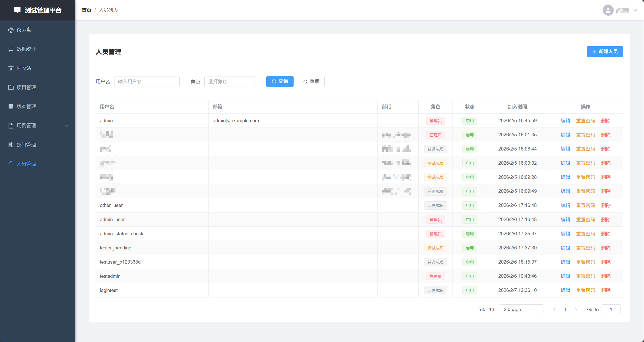
Task: Click 删除 for the testadmin row
Action: (606, 276)
